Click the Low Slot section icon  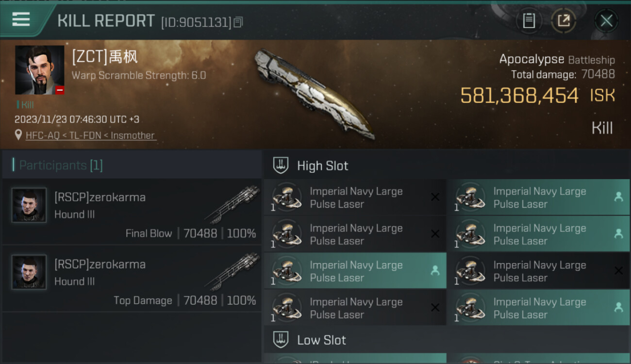(x=281, y=340)
